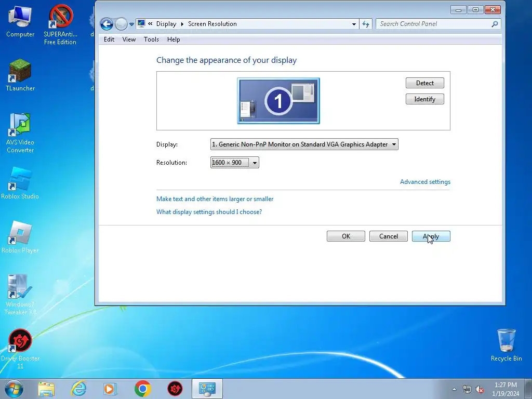This screenshot has width=532, height=399.
Task: Select the Roblox Studio desktop icon
Action: point(20,183)
